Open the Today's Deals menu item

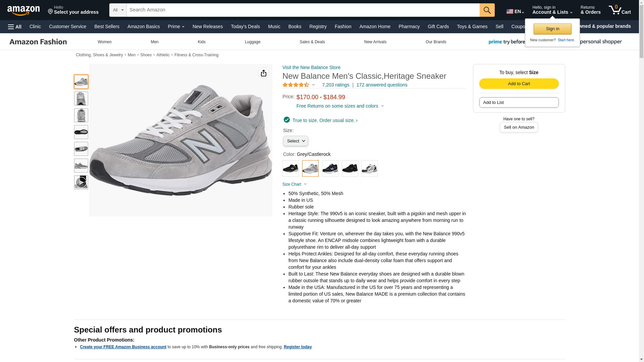[x=245, y=26]
